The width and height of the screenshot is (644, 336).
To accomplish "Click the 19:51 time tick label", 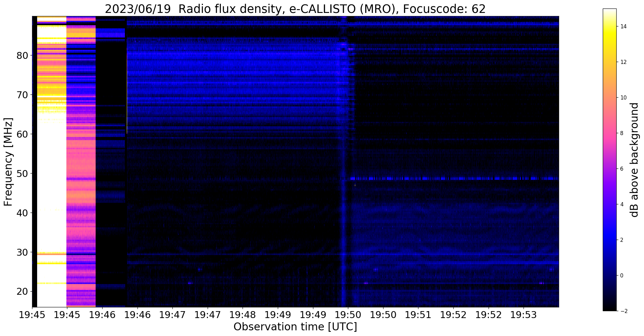I will coord(418,314).
